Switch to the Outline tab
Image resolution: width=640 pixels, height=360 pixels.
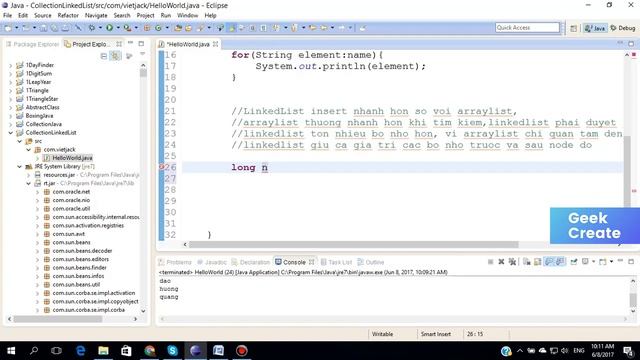[x=371, y=262]
